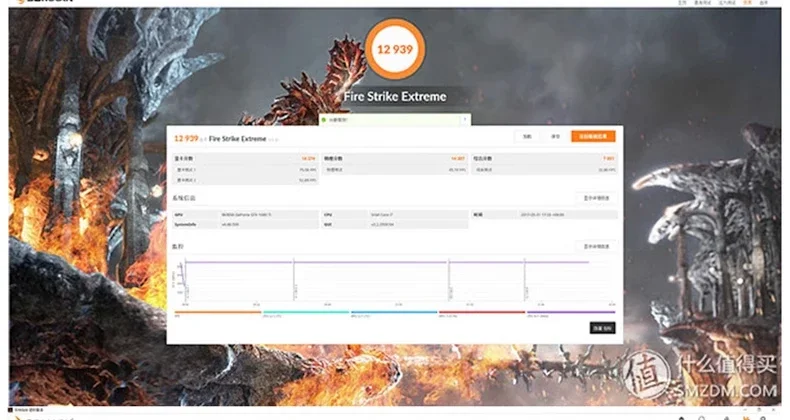The width and height of the screenshot is (790, 420).
Task: Toggle the dark hide markers button below the graph
Action: (x=602, y=328)
